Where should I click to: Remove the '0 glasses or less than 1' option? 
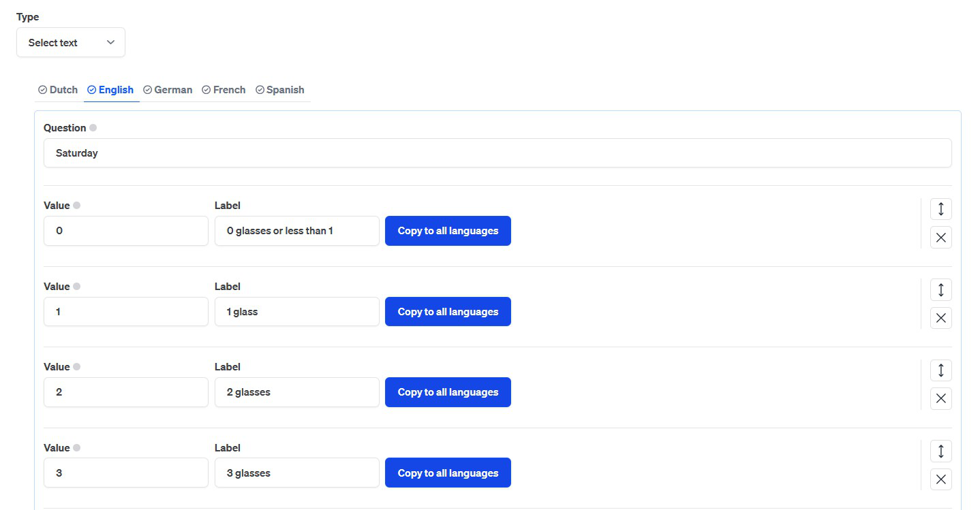tap(940, 238)
